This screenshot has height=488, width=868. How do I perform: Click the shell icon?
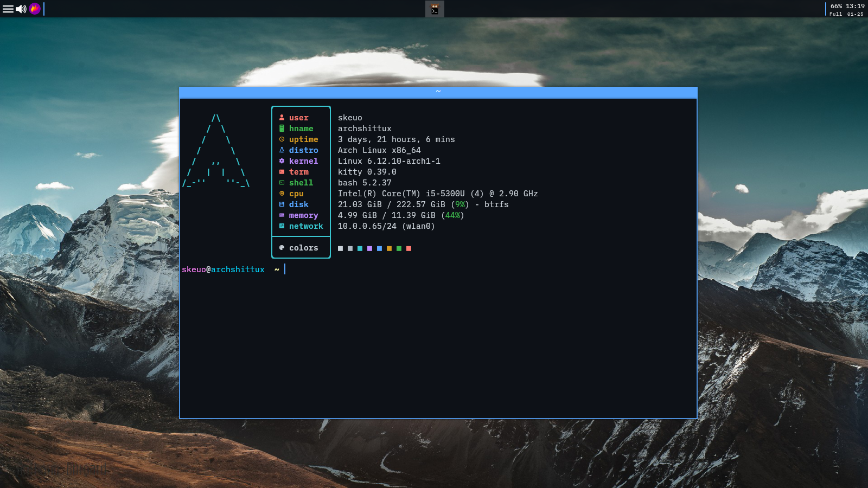tap(282, 183)
